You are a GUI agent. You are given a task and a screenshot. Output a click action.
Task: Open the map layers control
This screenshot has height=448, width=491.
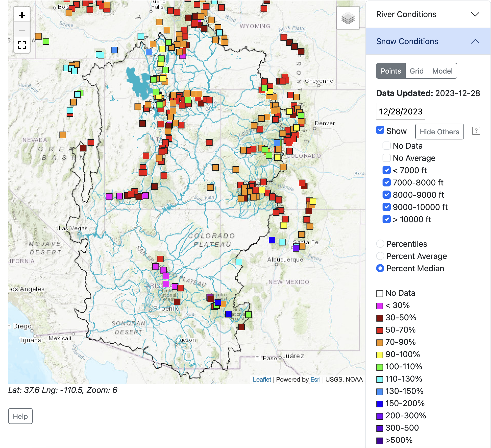[x=348, y=18]
